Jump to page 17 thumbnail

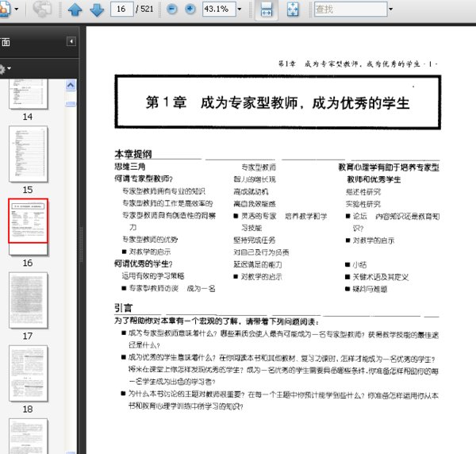[28, 300]
